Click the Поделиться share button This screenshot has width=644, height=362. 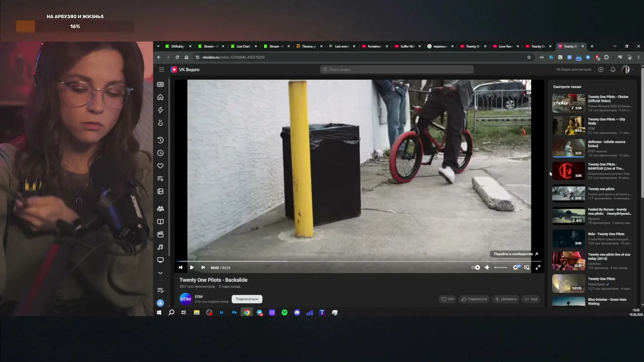(474, 299)
